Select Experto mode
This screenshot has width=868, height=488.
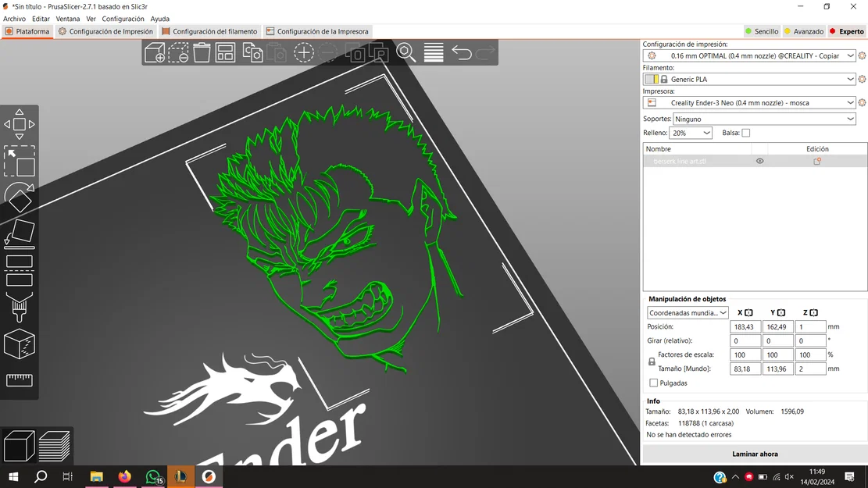point(846,31)
